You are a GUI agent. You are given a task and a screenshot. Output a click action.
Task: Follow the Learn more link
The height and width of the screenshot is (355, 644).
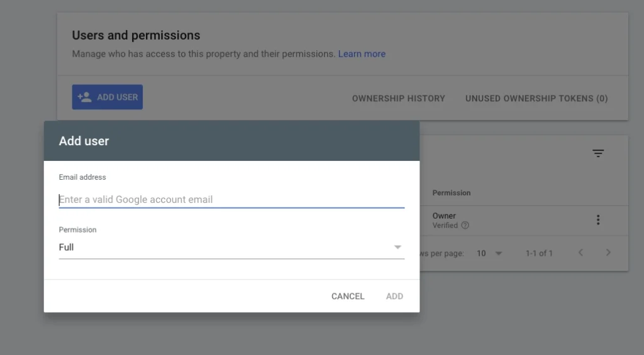[x=362, y=54]
